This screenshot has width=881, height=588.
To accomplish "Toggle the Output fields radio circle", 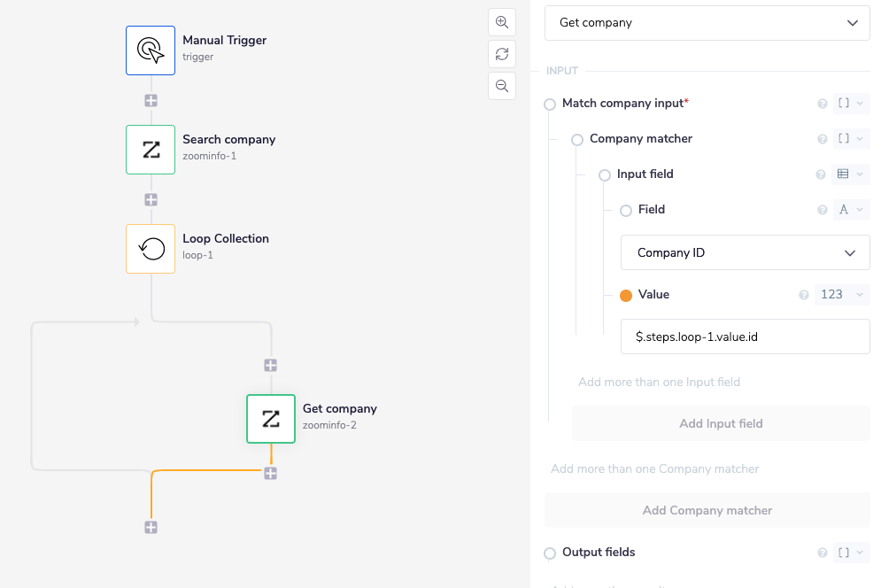I will [x=551, y=553].
